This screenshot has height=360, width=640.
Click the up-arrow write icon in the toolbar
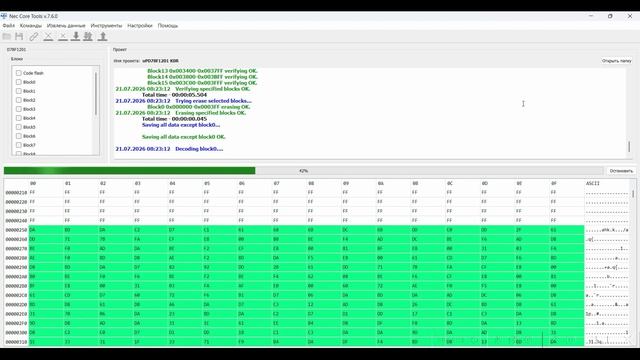[x=103, y=37]
